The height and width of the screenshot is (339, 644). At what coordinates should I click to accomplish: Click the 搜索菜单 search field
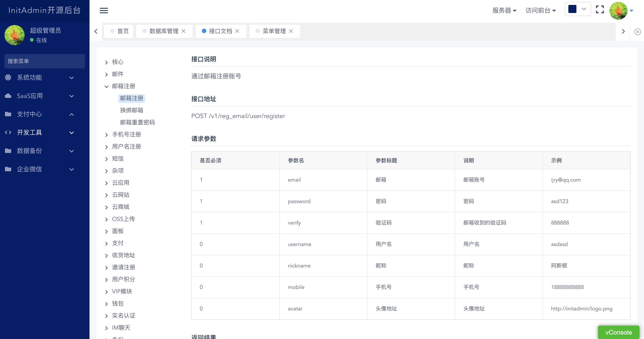click(x=45, y=61)
